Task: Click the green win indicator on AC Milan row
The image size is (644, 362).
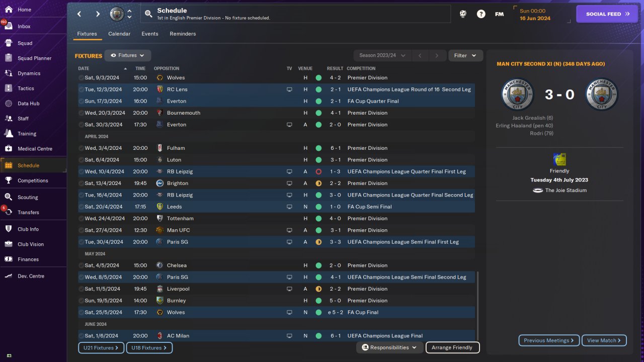Action: (x=318, y=336)
